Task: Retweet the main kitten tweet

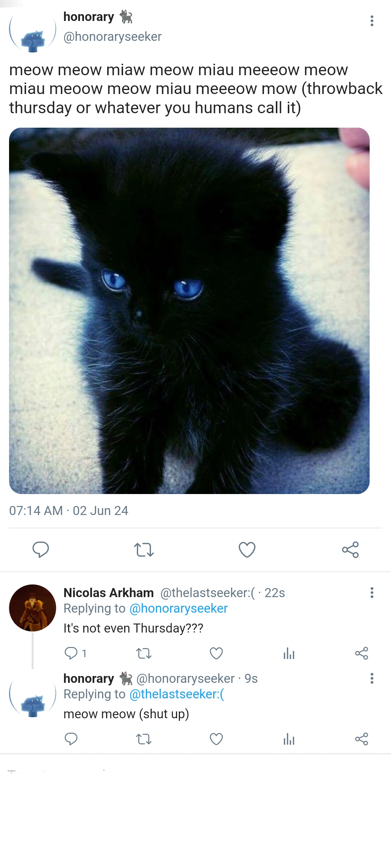Action: (x=144, y=550)
